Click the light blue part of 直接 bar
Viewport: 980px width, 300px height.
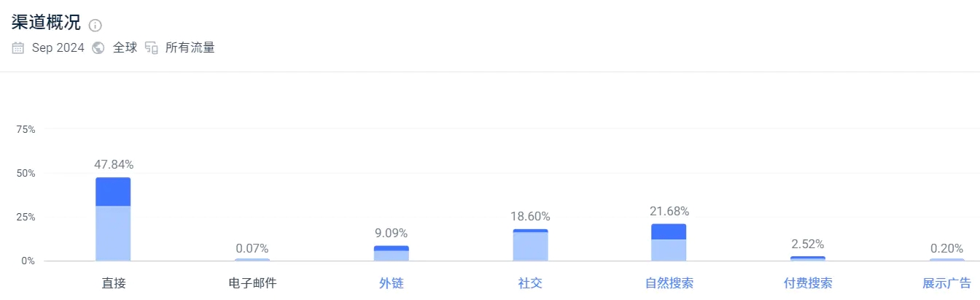113,234
